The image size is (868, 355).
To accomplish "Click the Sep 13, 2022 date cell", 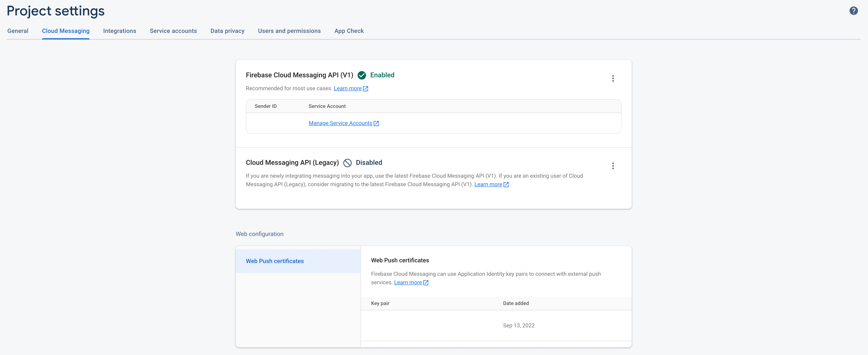I will pyautogui.click(x=519, y=326).
